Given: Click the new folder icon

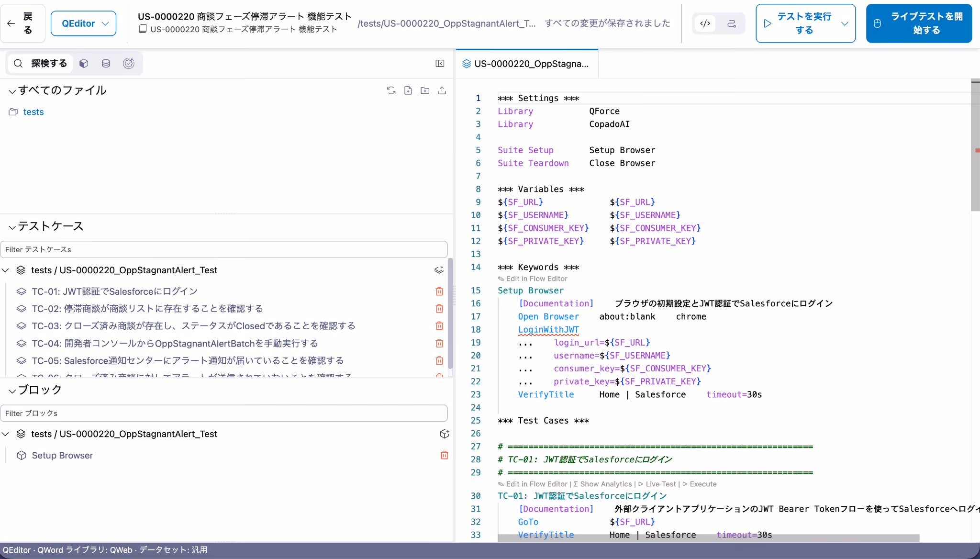Looking at the screenshot, I should pyautogui.click(x=425, y=90).
